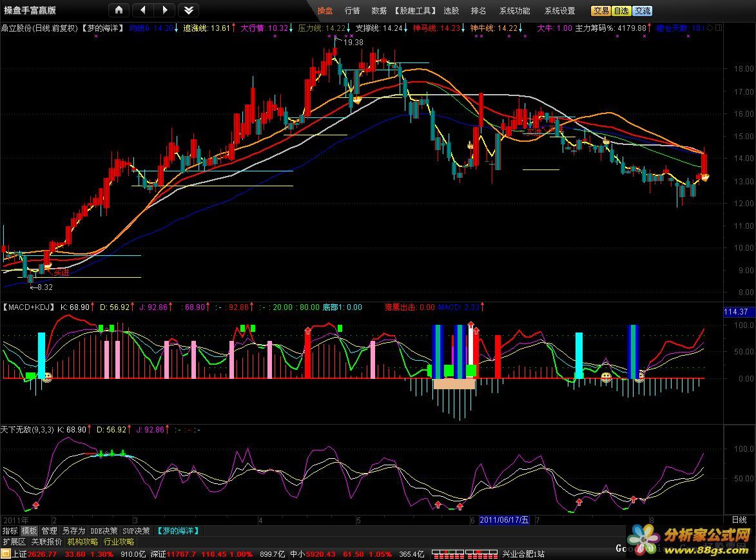
Task: Click the first cyan bar in the MACD+KDJ panel
Action: [x=42, y=354]
